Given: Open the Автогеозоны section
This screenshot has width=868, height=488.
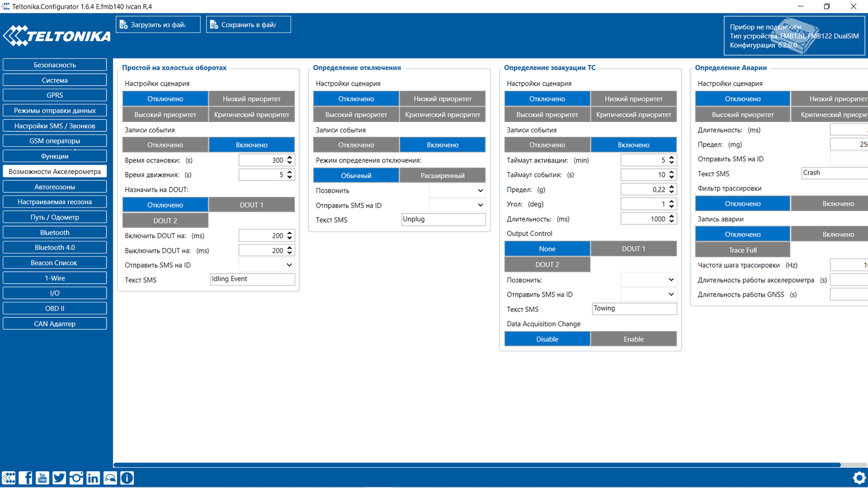Looking at the screenshot, I should 55,187.
